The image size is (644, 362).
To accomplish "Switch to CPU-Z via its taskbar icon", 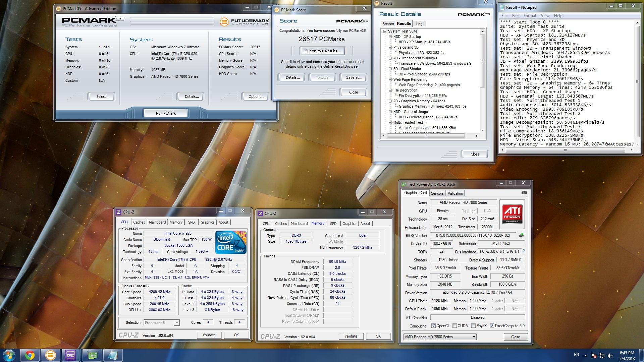I will [x=70, y=355].
